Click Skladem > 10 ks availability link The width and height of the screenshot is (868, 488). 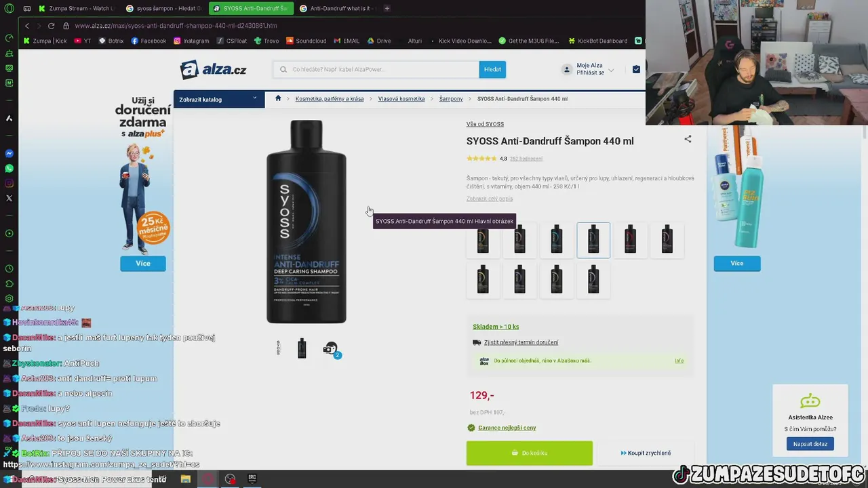tap(496, 327)
